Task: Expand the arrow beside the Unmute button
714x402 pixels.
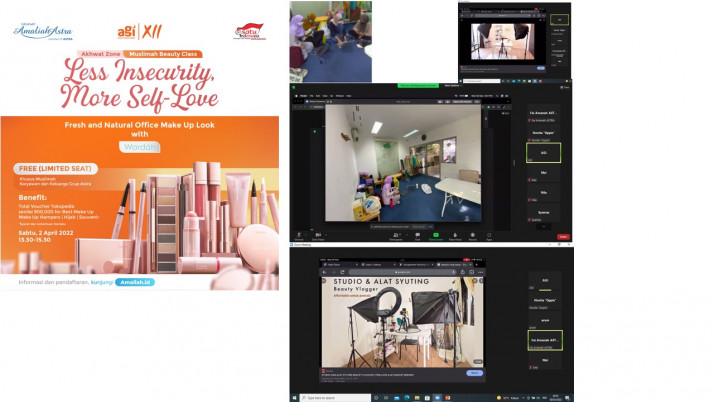Action: pyautogui.click(x=305, y=234)
